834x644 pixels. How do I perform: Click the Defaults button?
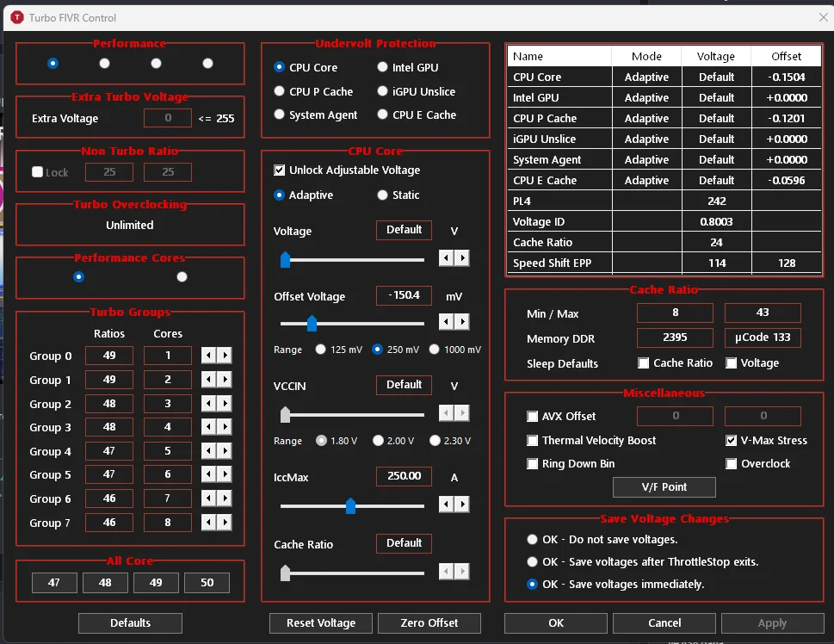tap(130, 622)
